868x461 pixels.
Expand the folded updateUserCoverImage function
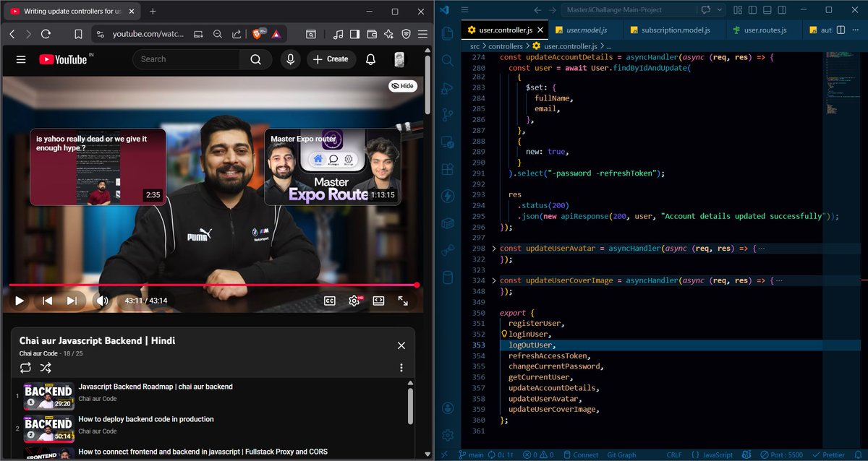[495, 280]
